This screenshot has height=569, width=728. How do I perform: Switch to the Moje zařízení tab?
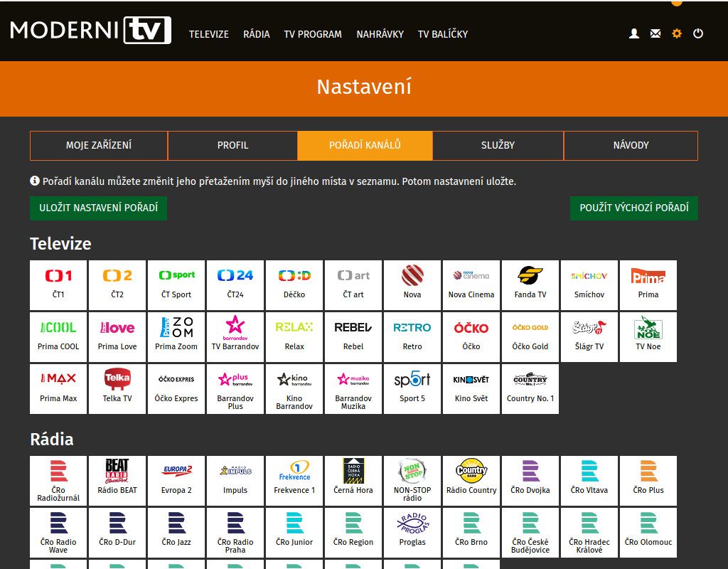tap(99, 146)
